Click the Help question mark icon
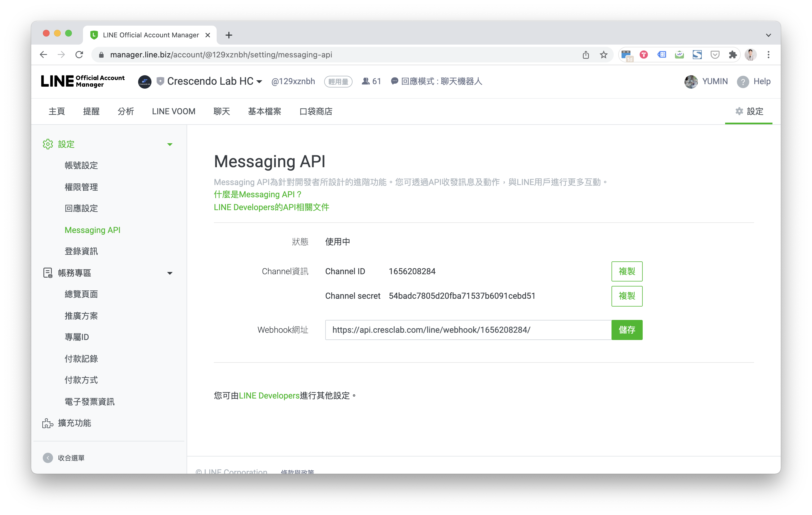 click(x=743, y=82)
